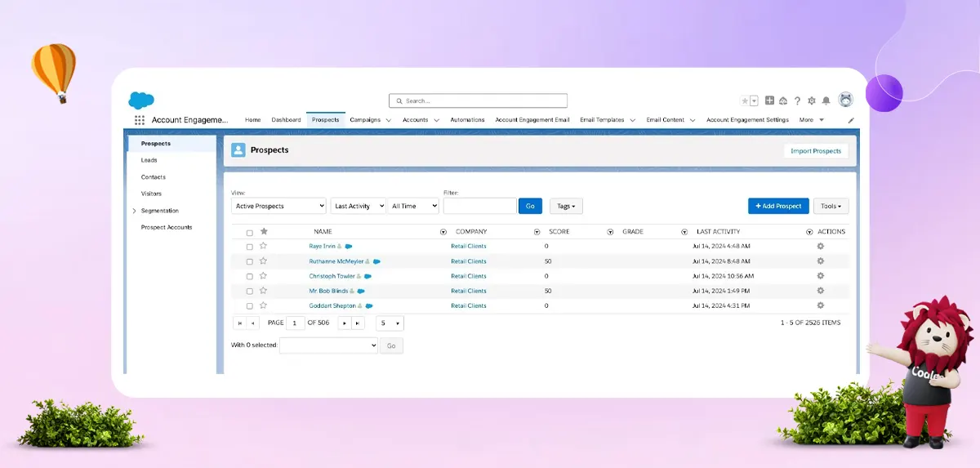This screenshot has height=468, width=980.
Task: Select Visitors in the sidebar
Action: (151, 194)
